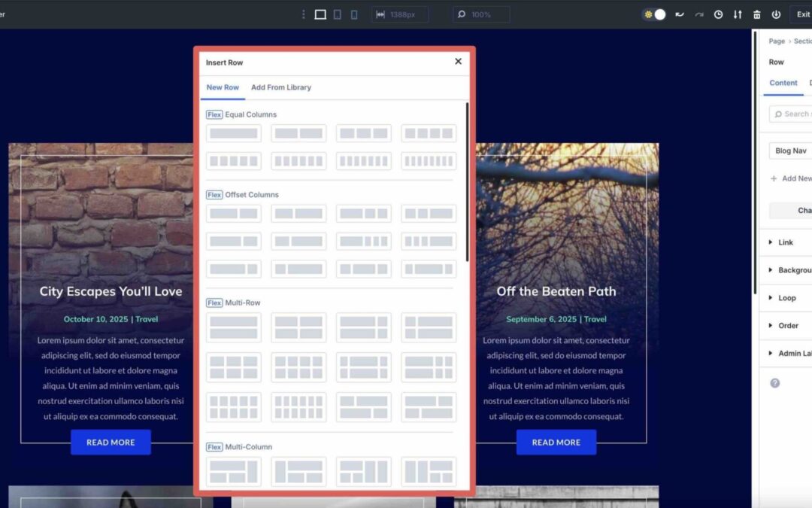Click the Exit button
This screenshot has width=812, height=508.
coord(803,14)
